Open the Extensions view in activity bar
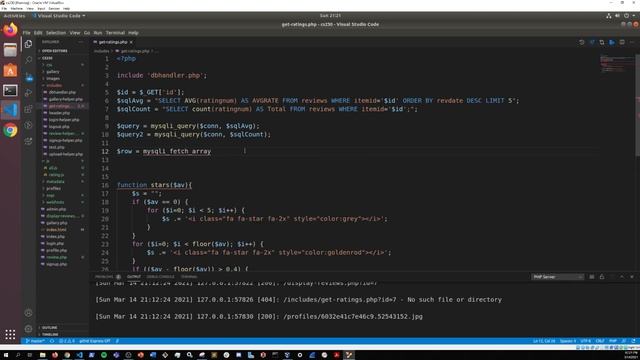Screen dimensions: 640x360 28,109
